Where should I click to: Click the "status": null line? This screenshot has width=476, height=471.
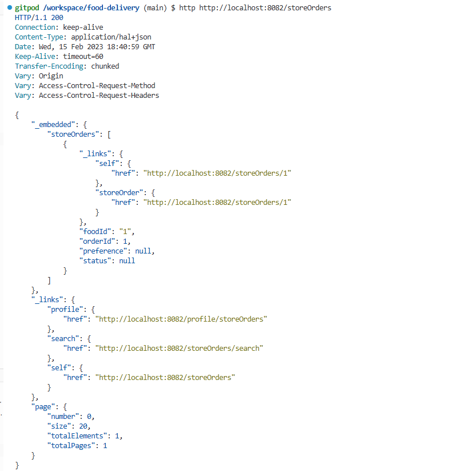tap(107, 260)
